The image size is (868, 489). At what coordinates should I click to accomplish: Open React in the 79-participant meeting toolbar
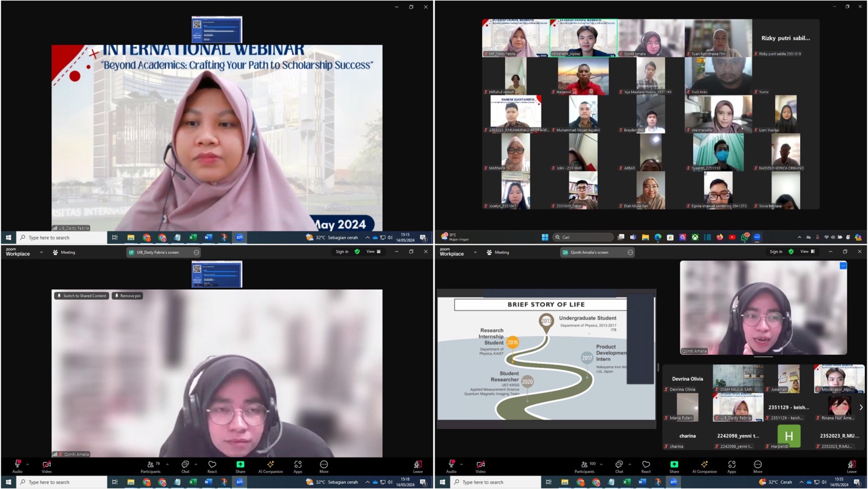click(x=212, y=466)
